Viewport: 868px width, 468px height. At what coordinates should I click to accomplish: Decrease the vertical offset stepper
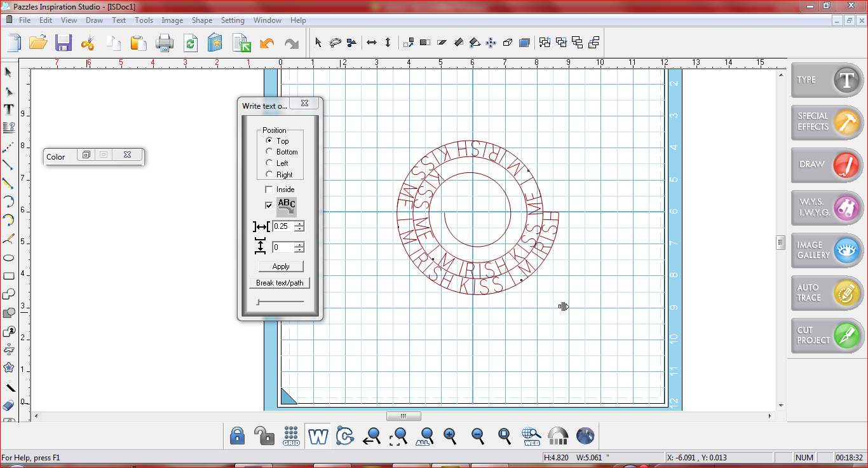[299, 249]
